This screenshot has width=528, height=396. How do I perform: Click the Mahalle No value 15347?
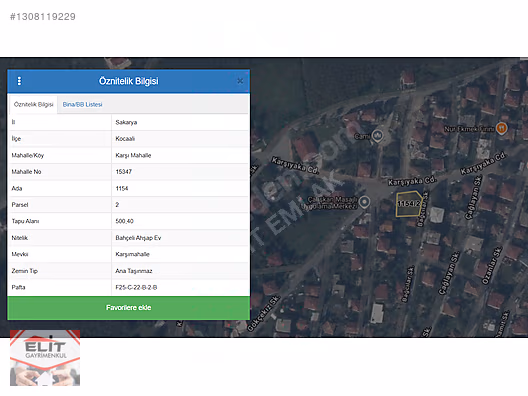coord(124,172)
